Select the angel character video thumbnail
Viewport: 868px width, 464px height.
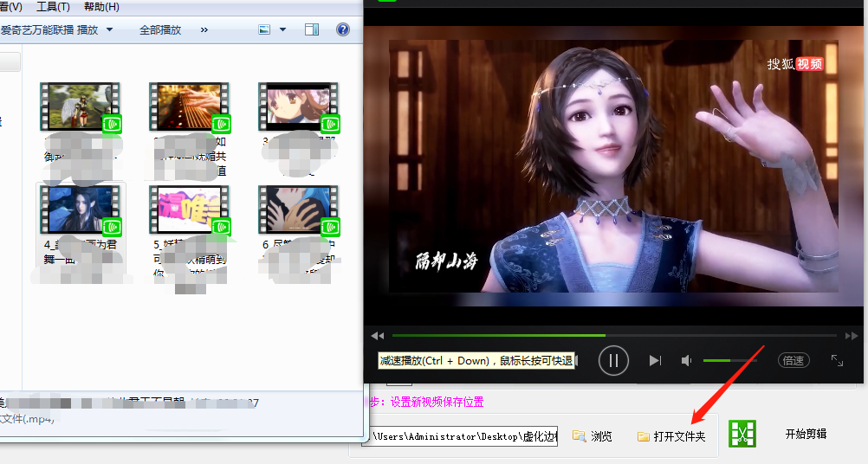(80, 106)
